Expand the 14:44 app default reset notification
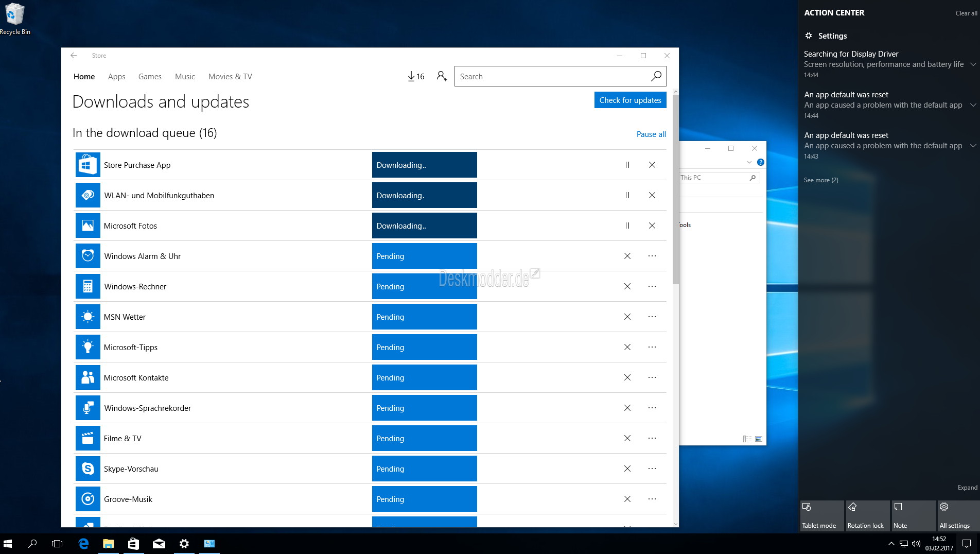 tap(973, 105)
